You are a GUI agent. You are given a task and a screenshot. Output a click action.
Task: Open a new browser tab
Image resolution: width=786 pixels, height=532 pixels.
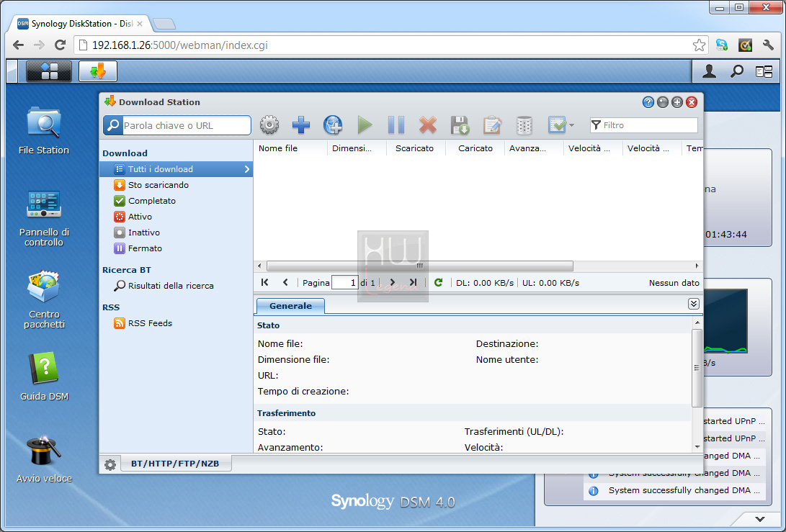tap(164, 24)
